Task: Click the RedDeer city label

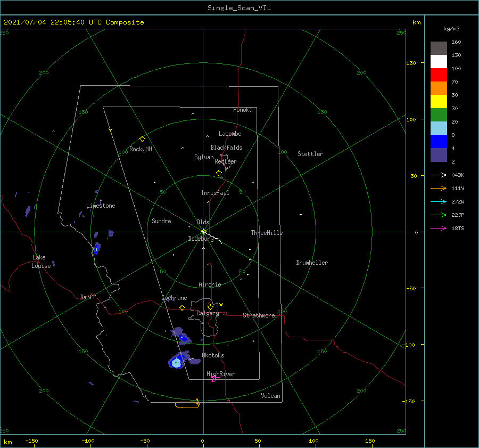Action: [x=226, y=161]
